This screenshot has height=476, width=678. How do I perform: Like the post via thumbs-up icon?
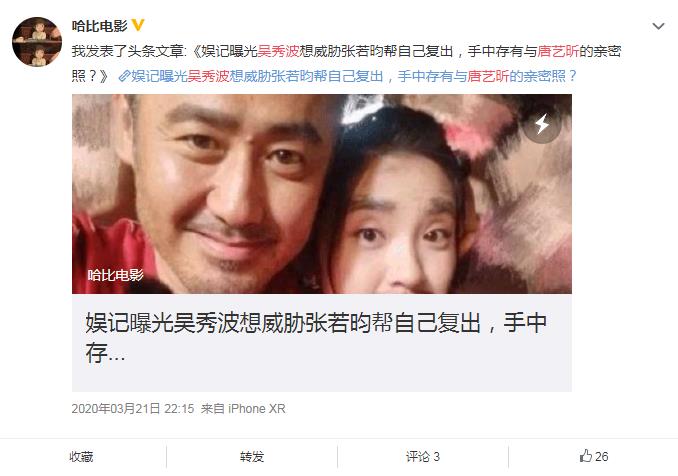(585, 456)
